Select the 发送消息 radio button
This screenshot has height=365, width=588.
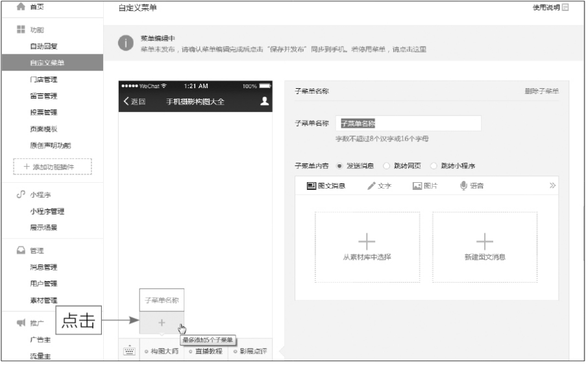click(339, 165)
